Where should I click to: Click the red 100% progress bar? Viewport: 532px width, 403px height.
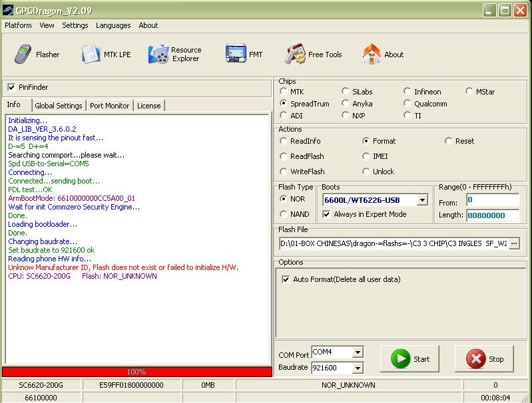136,372
